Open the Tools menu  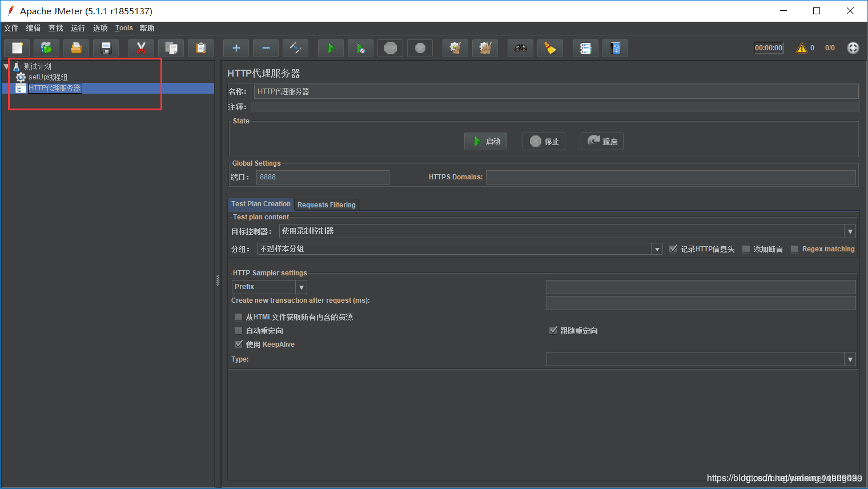pos(124,28)
